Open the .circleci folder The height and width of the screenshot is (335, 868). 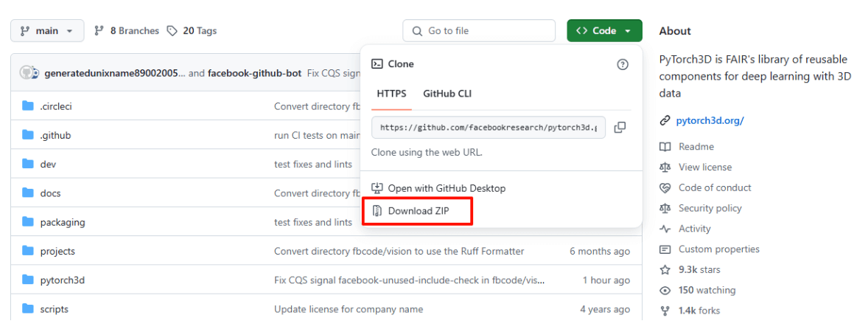coord(56,106)
